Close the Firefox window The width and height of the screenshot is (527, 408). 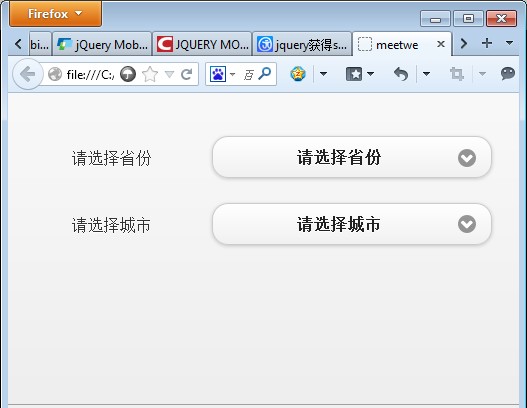coord(501,18)
